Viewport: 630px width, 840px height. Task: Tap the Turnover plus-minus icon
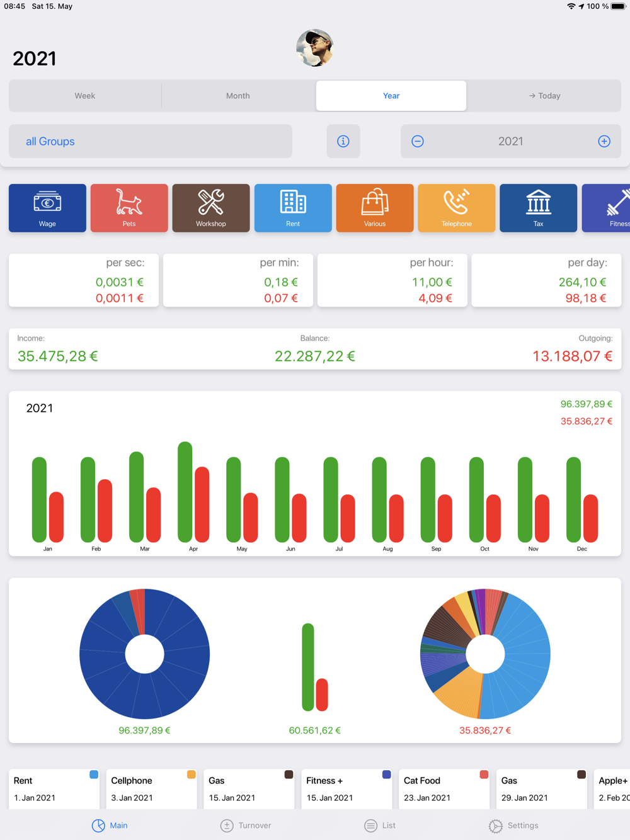click(227, 826)
